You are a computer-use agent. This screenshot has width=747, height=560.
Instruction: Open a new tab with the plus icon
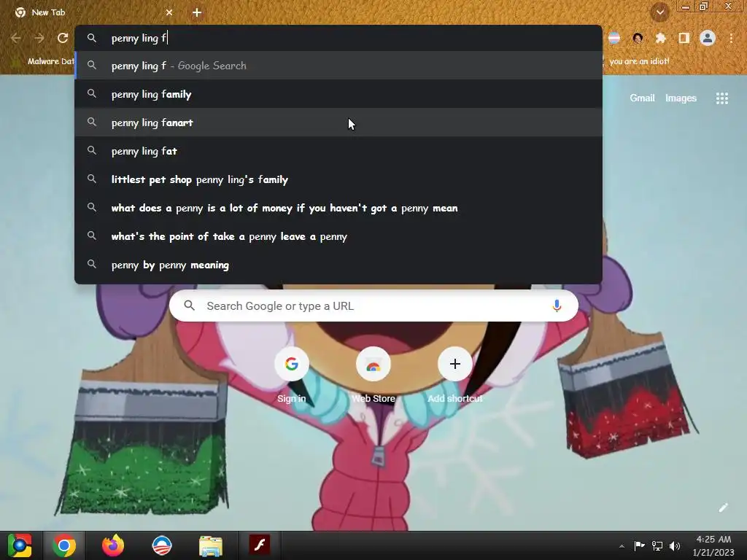[x=197, y=12]
